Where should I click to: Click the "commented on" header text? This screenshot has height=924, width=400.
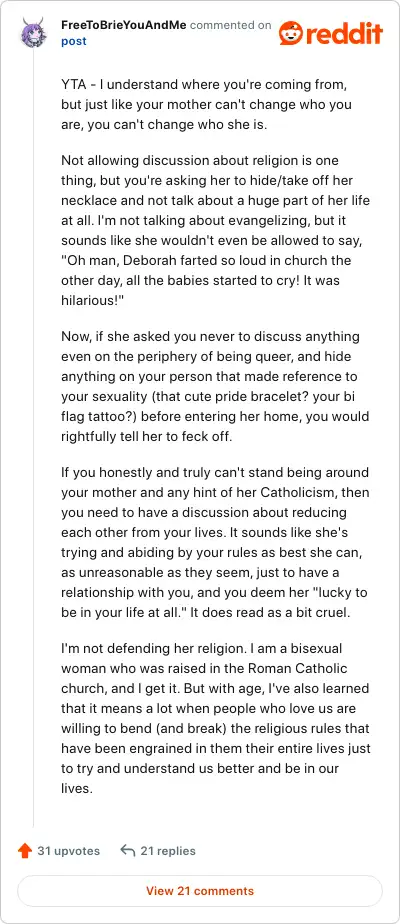(230, 25)
